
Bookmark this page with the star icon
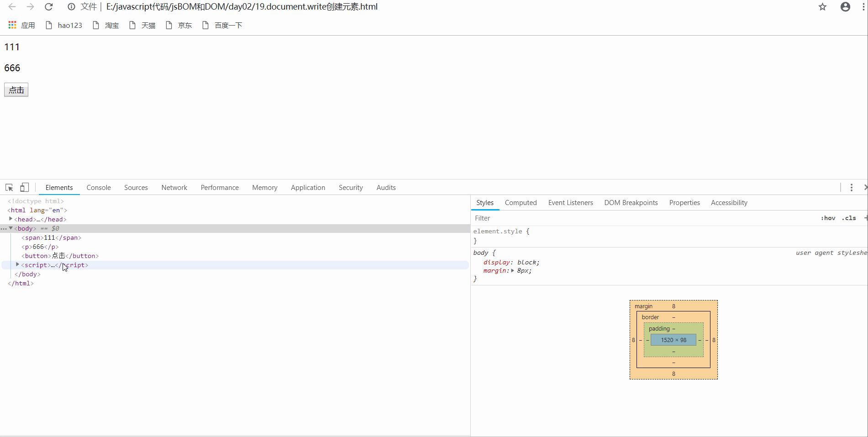pos(822,7)
